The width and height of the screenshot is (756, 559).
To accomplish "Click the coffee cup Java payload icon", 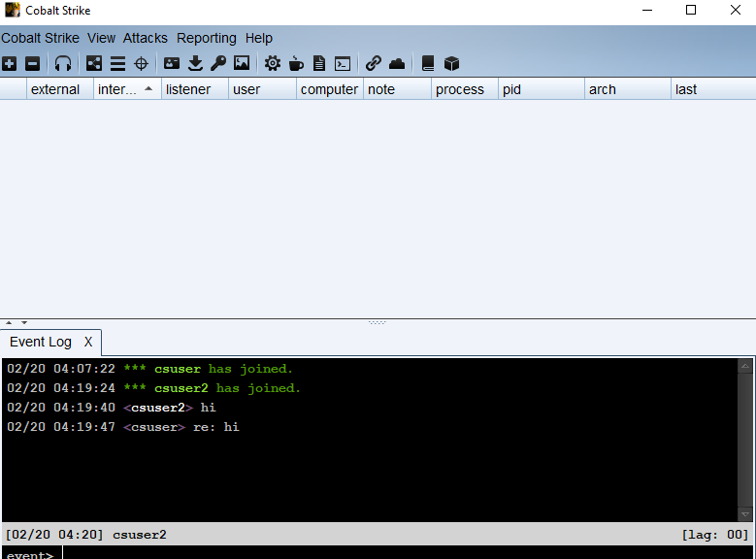I will point(296,64).
